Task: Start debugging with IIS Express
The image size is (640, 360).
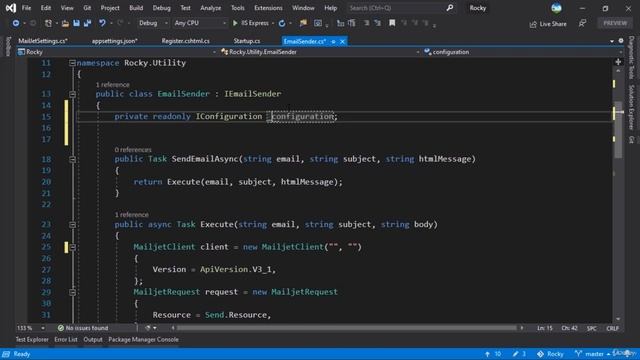Action: (x=251, y=23)
